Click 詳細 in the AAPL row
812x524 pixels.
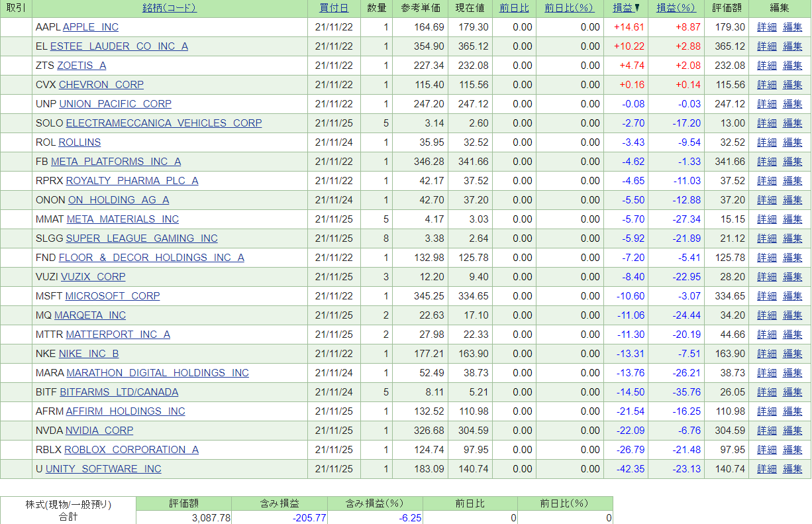click(x=767, y=27)
